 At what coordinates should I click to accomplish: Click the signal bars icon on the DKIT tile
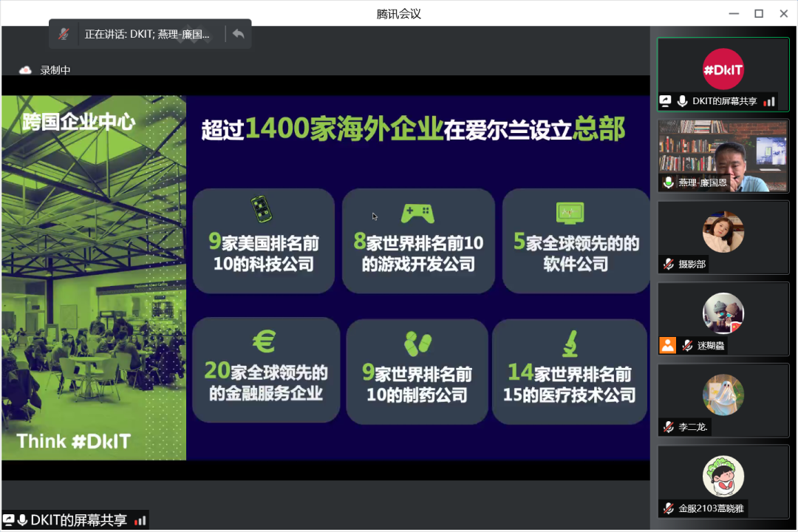coord(769,101)
